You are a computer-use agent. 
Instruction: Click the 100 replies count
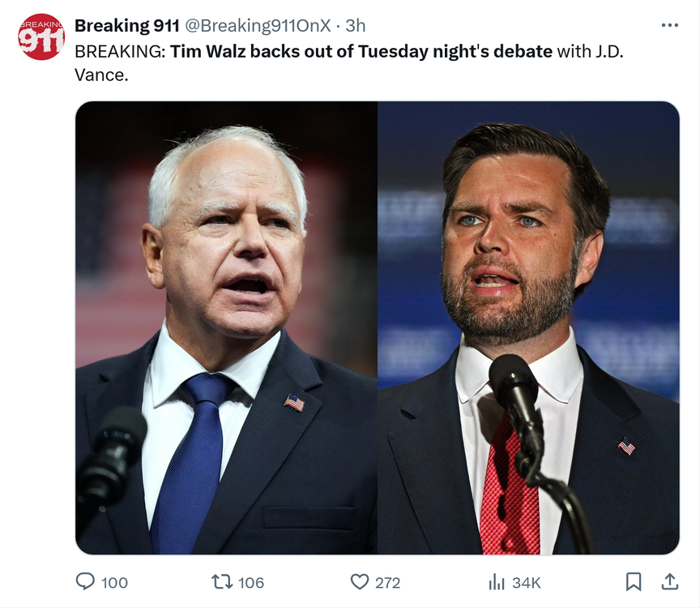tap(115, 582)
